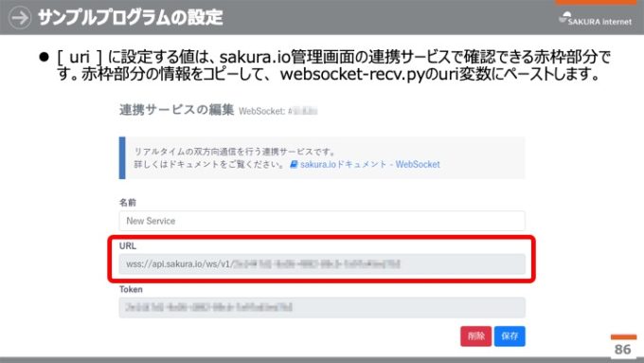Click the arrow circle icon in slide header
The image size is (644, 363).
pyautogui.click(x=19, y=18)
